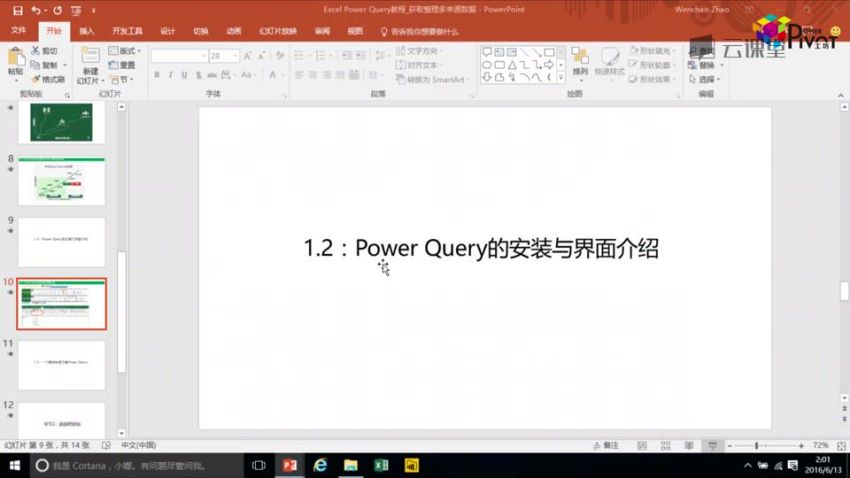Switch to the Insert (插入) tab
850x478 pixels.
click(87, 31)
